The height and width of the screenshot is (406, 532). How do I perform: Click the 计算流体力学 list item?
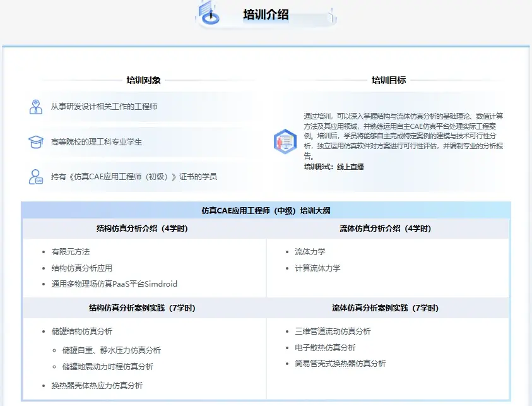(x=317, y=268)
